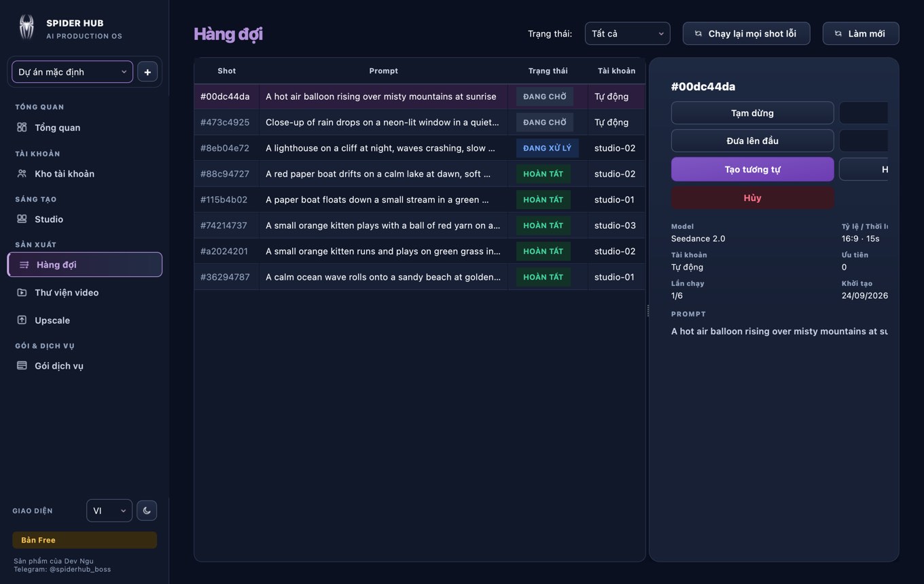Viewport: 924px width, 584px height.
Task: Select Hàng đợi in the sidebar
Action: click(x=85, y=265)
